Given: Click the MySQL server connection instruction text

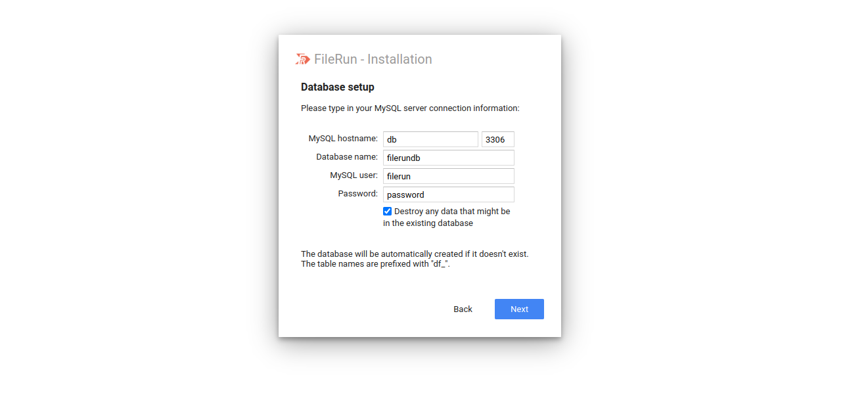Looking at the screenshot, I should point(410,108).
